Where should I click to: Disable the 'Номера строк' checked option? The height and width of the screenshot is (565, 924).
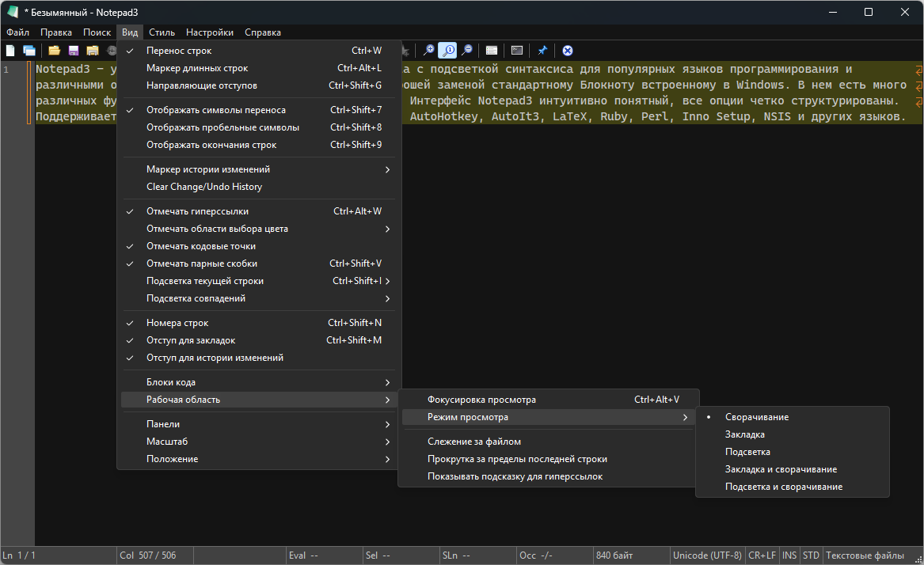177,323
